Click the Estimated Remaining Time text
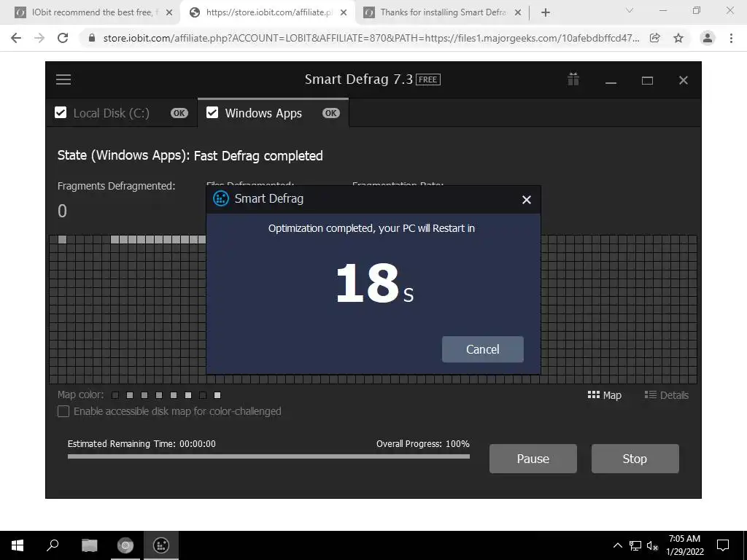This screenshot has width=747, height=560. tap(142, 444)
